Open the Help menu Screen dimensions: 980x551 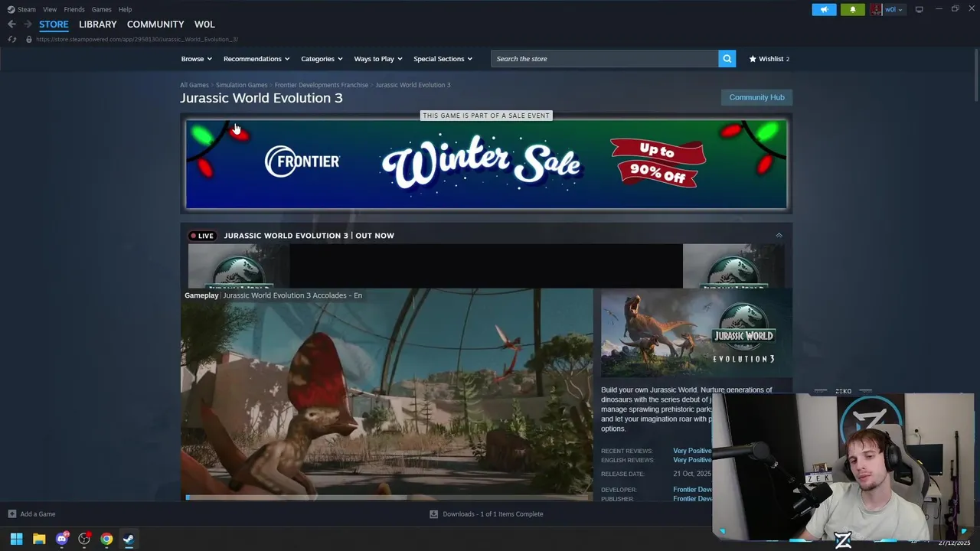(x=126, y=9)
